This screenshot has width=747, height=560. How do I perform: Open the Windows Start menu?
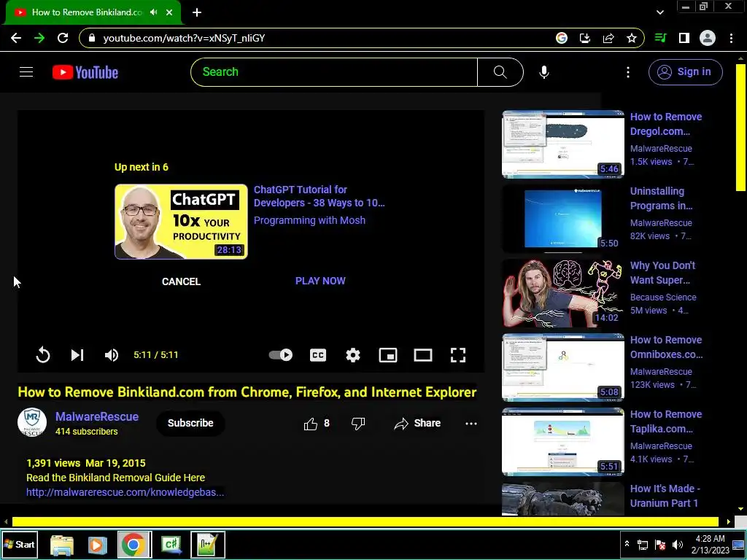20,544
